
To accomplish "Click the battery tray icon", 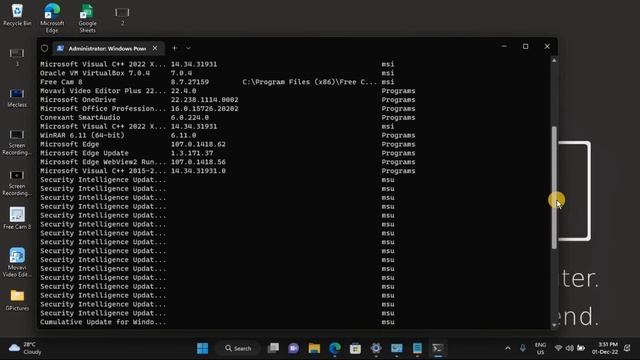I will [x=581, y=348].
